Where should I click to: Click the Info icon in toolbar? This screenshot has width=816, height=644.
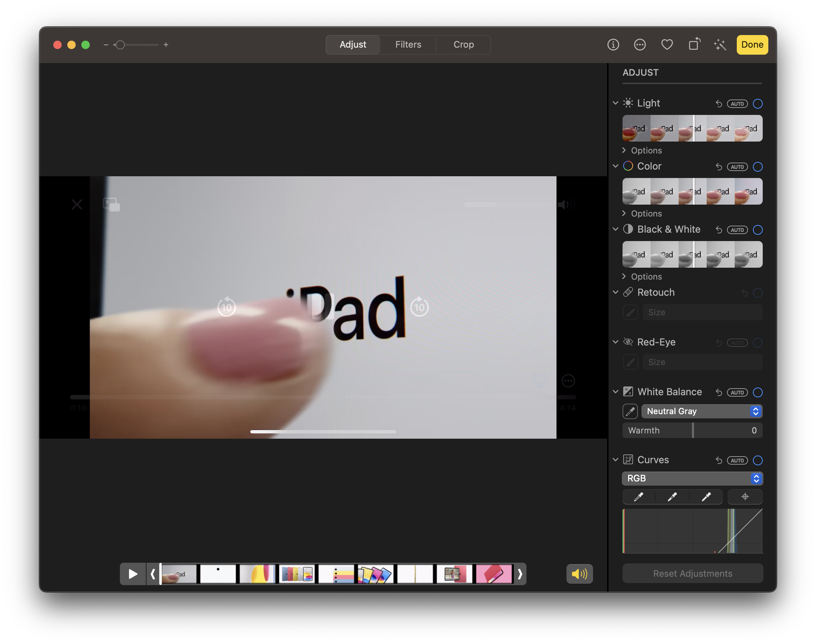tap(613, 45)
